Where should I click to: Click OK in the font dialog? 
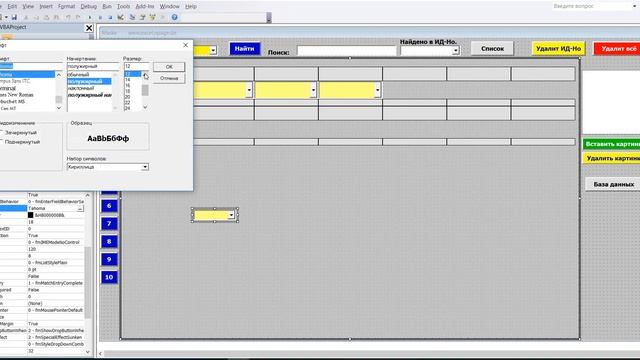coord(169,67)
